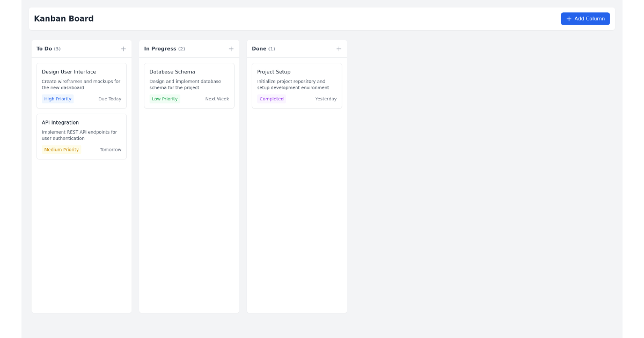Click the plus icon in To Do column
Viewport: 644px width, 338px height.
(x=123, y=49)
